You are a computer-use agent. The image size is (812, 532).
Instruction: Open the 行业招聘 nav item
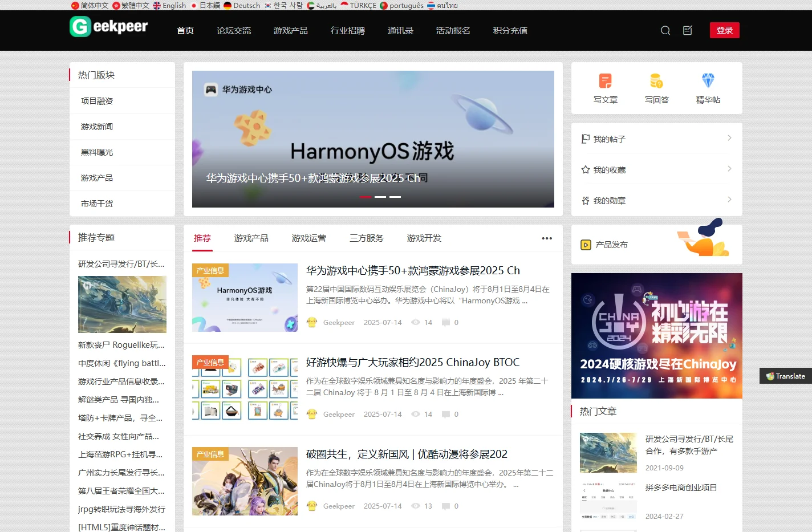click(x=348, y=30)
